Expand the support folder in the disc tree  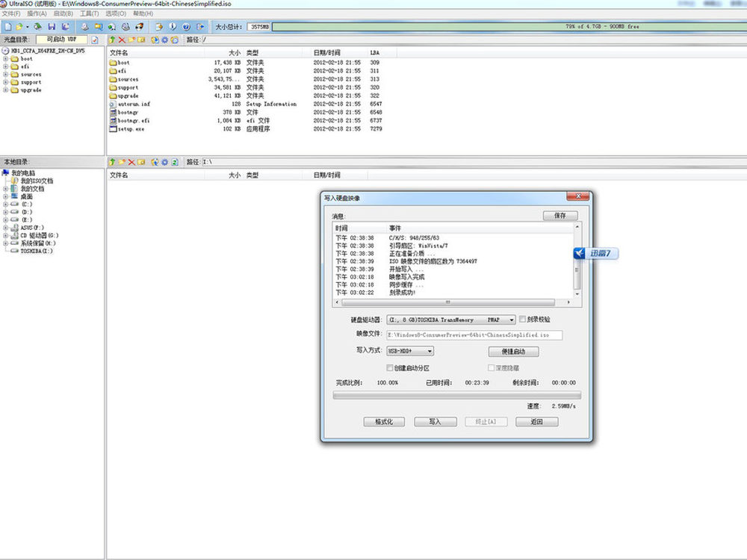click(6, 82)
